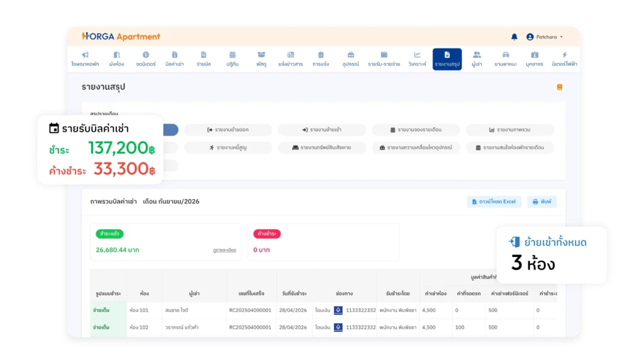644x364 pixels.
Task: Click the ค่าเช่าเฟอร์นิเจอร์ column header
Action: pos(509,293)
